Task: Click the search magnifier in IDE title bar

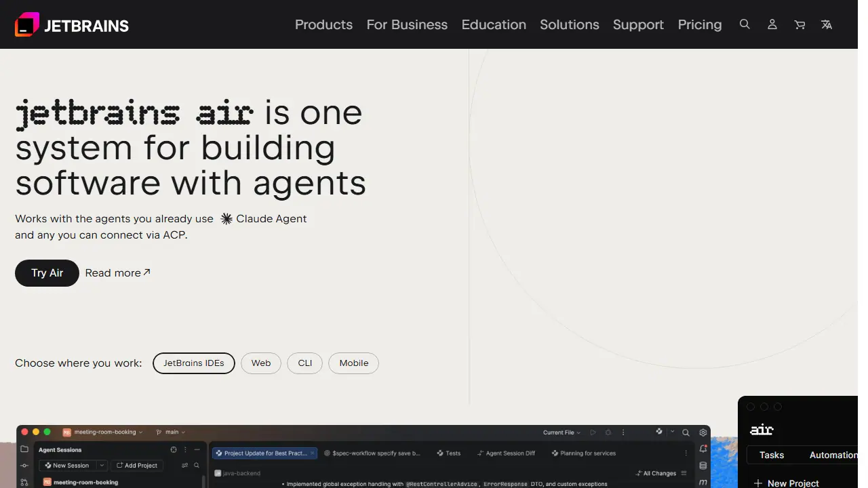Action: (x=686, y=432)
